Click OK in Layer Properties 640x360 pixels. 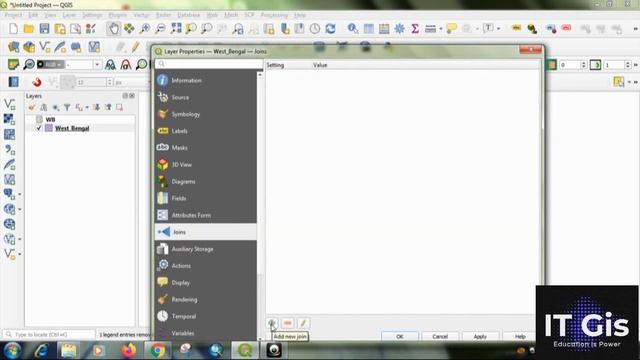tap(400, 336)
